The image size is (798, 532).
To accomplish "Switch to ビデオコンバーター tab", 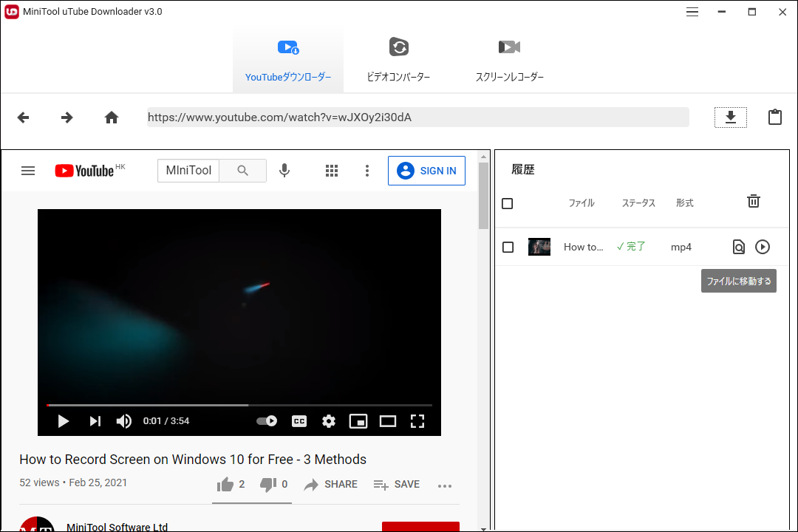I will [398, 61].
